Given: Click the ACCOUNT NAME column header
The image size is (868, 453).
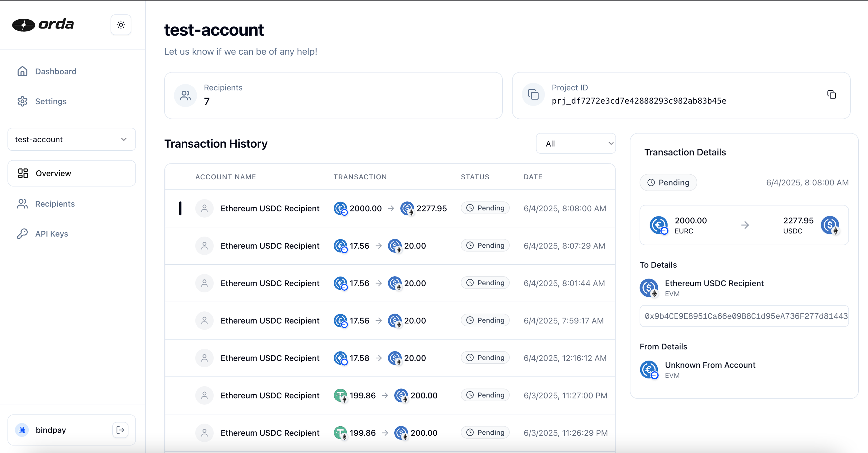Looking at the screenshot, I should coord(225,177).
